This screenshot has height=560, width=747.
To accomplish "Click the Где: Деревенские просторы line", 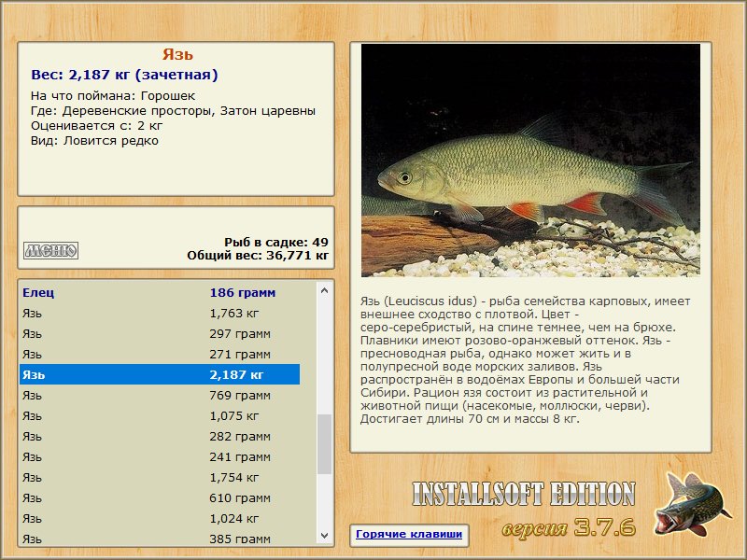I will click(x=174, y=111).
